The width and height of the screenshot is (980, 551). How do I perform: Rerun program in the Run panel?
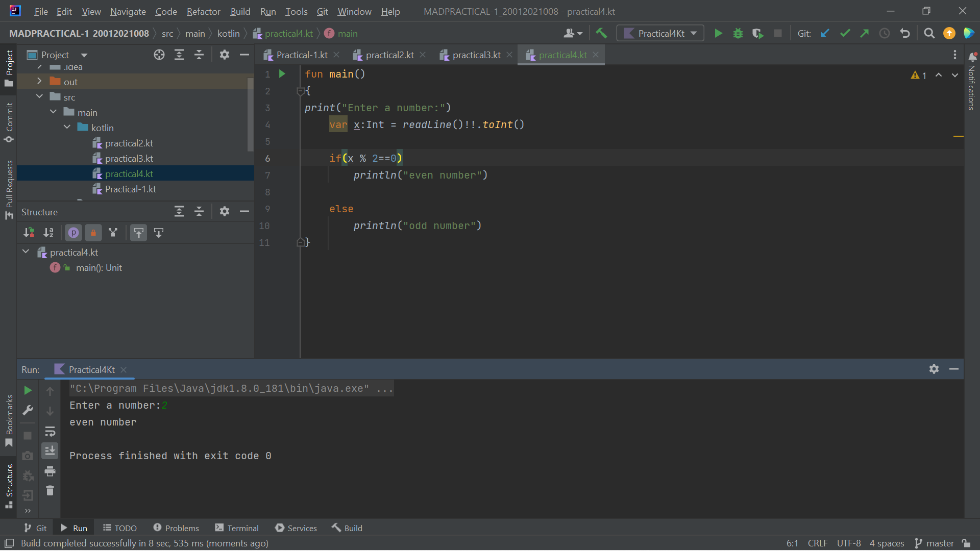point(28,391)
